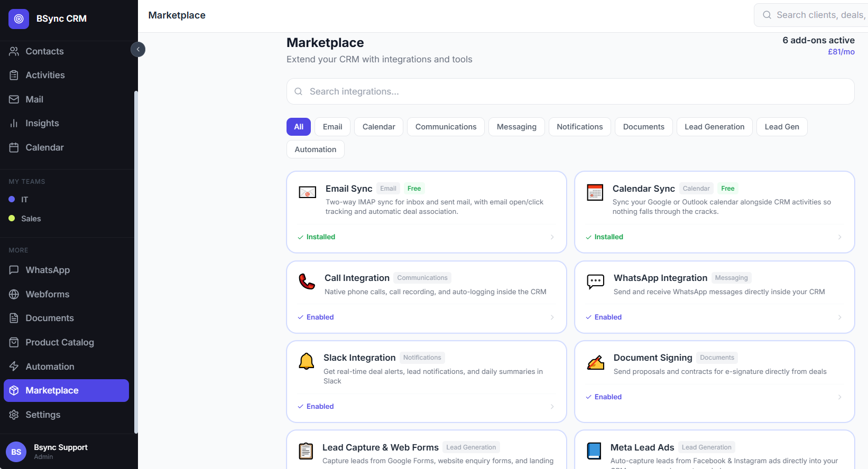
Task: Click the Automation lightning icon
Action: (x=14, y=367)
